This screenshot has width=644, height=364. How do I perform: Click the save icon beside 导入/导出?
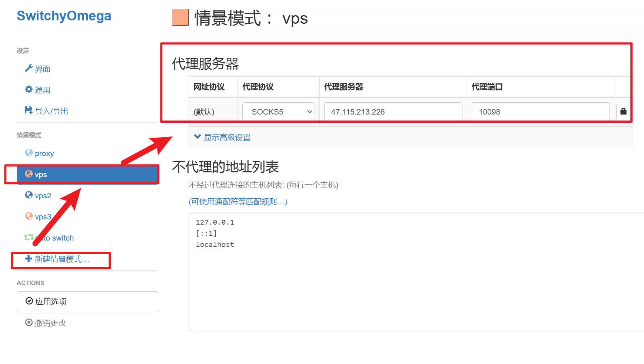(x=29, y=110)
